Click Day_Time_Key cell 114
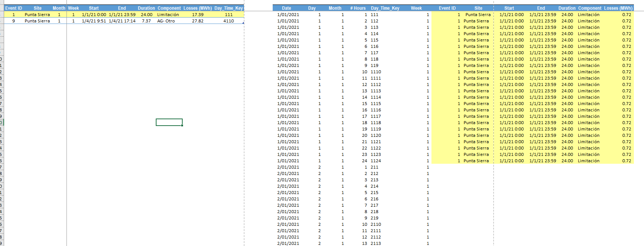Viewport: 644px width, 246px height. (374, 34)
